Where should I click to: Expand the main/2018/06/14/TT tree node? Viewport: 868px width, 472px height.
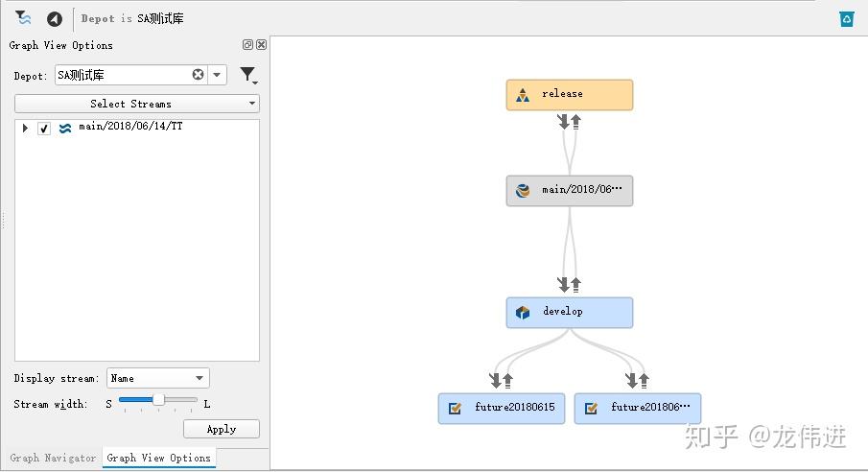(x=25, y=128)
